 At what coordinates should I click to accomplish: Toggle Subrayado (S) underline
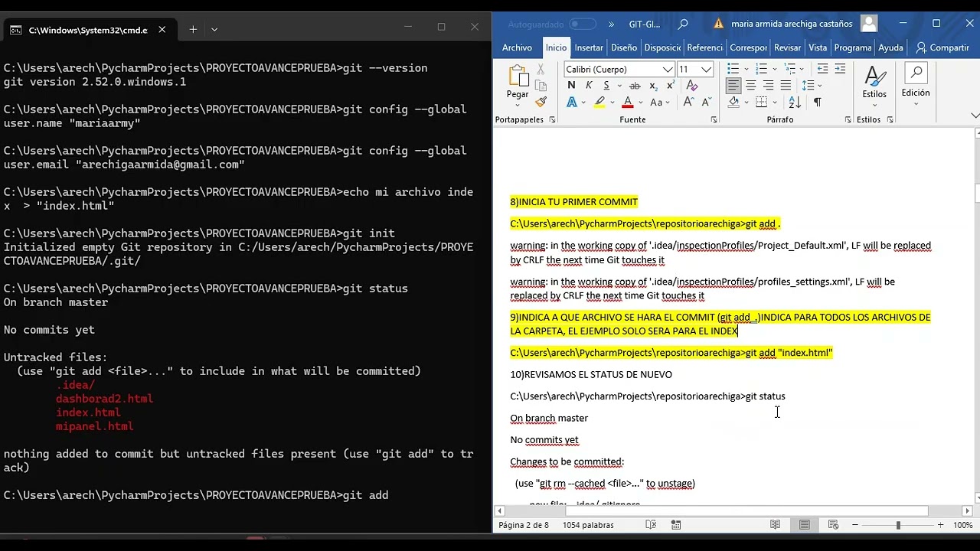pos(606,85)
